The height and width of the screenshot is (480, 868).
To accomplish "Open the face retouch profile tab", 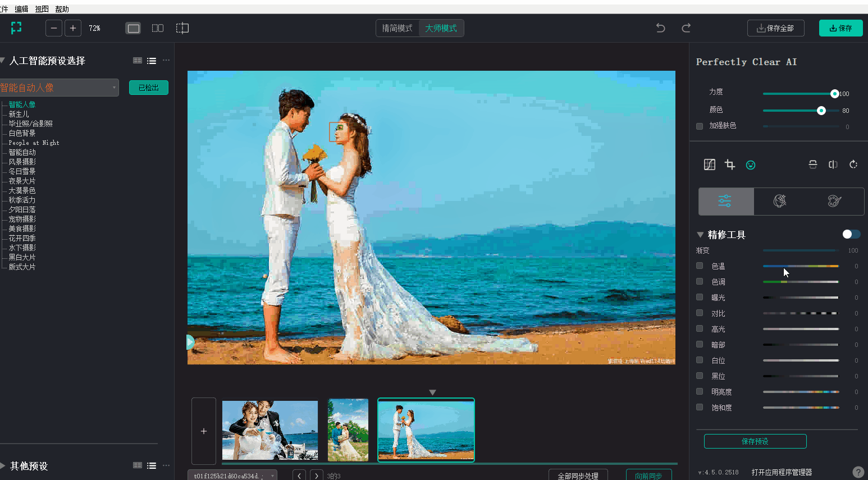I will [x=780, y=201].
